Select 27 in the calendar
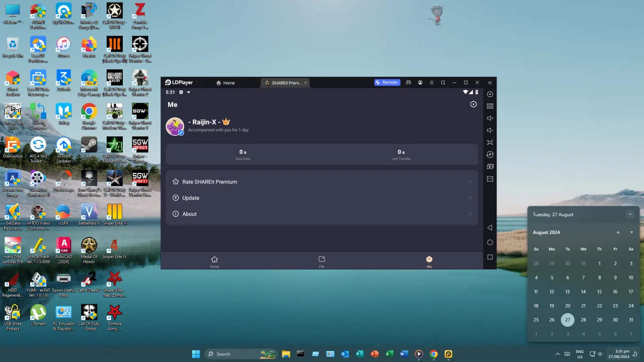644x362 pixels. point(568,320)
